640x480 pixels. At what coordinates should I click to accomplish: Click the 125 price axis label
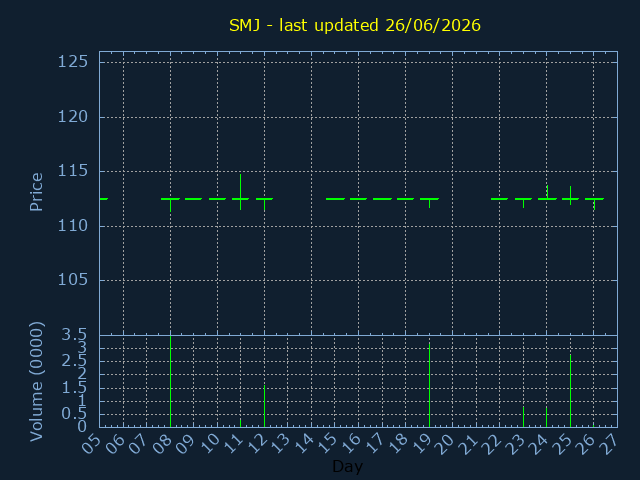(x=73, y=62)
